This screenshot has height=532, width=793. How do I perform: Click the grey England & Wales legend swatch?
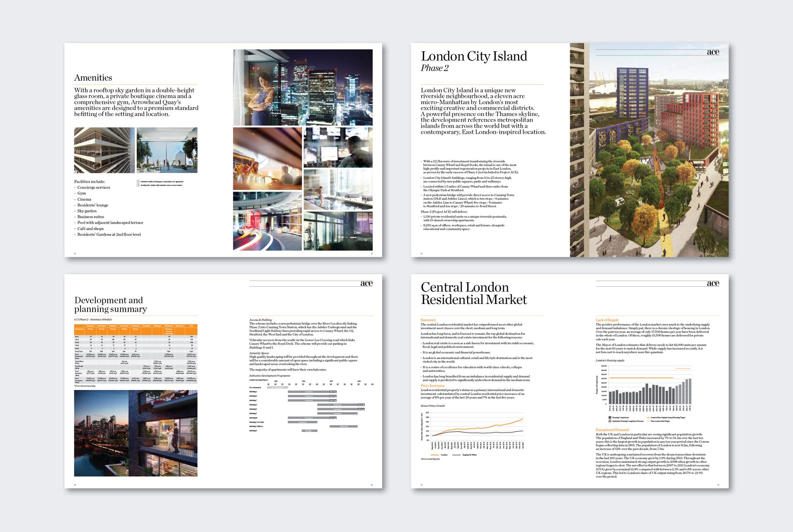coord(456,455)
